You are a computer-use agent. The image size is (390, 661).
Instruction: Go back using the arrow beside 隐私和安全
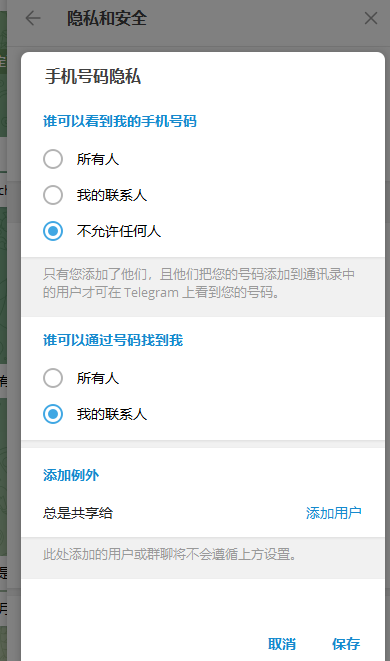click(33, 18)
